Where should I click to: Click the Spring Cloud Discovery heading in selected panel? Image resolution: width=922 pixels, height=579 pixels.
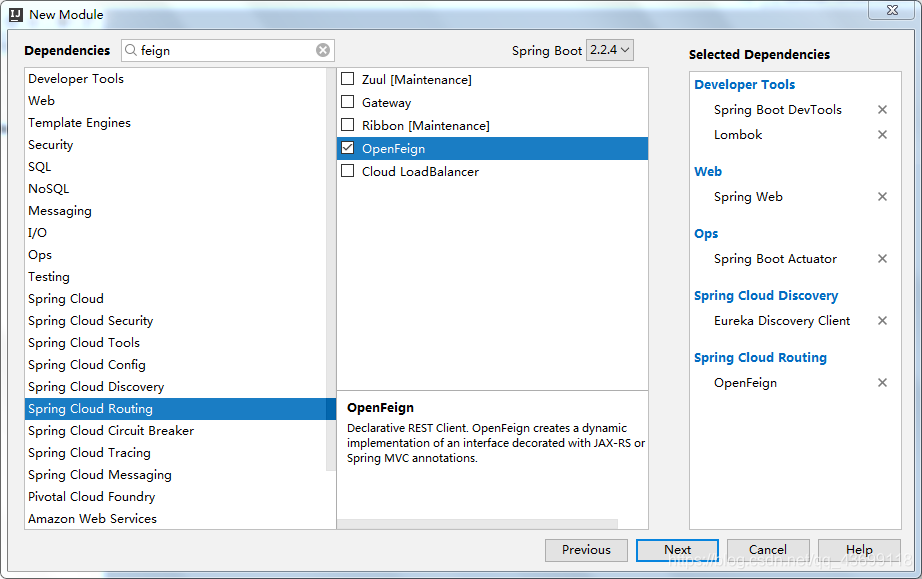coord(766,296)
